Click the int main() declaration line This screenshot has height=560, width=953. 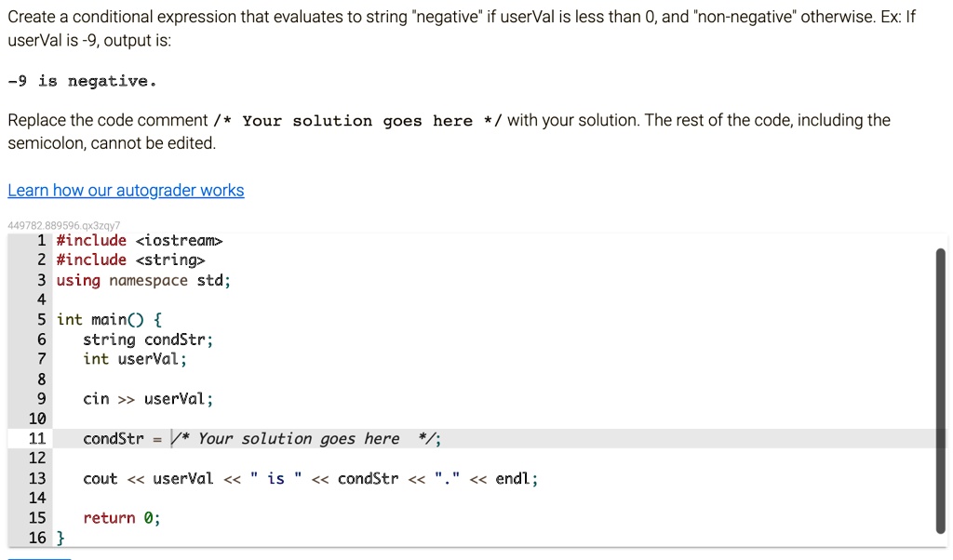(x=110, y=319)
